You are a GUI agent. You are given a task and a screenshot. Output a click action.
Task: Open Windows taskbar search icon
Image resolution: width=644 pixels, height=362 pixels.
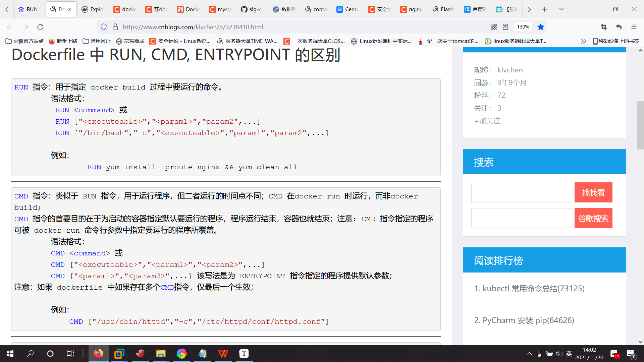pos(30,353)
